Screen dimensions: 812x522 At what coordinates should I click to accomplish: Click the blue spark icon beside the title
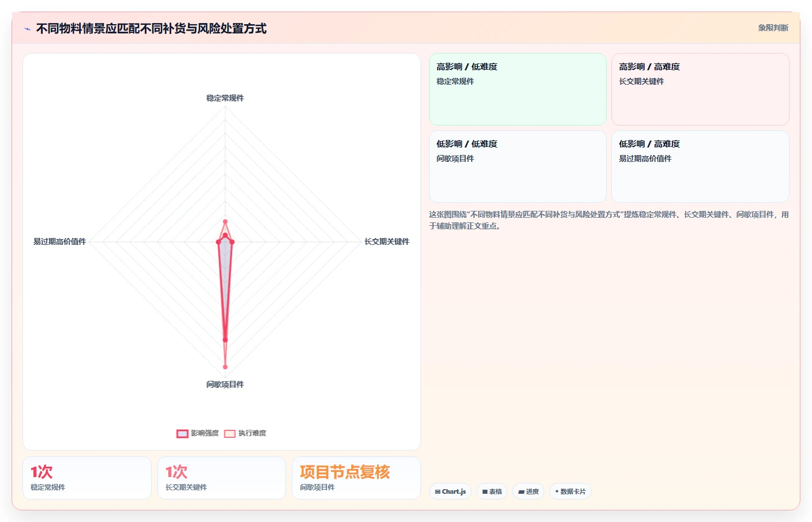27,29
